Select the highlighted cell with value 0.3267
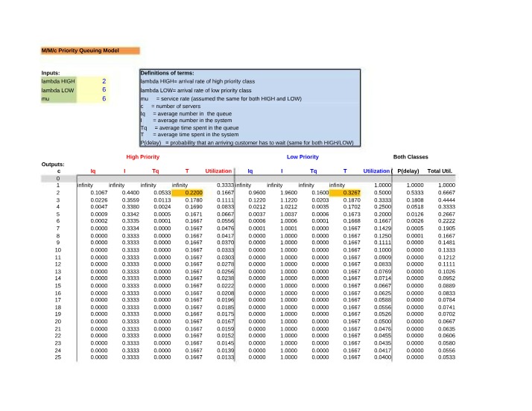The height and width of the screenshot is (411, 532). [x=345, y=193]
